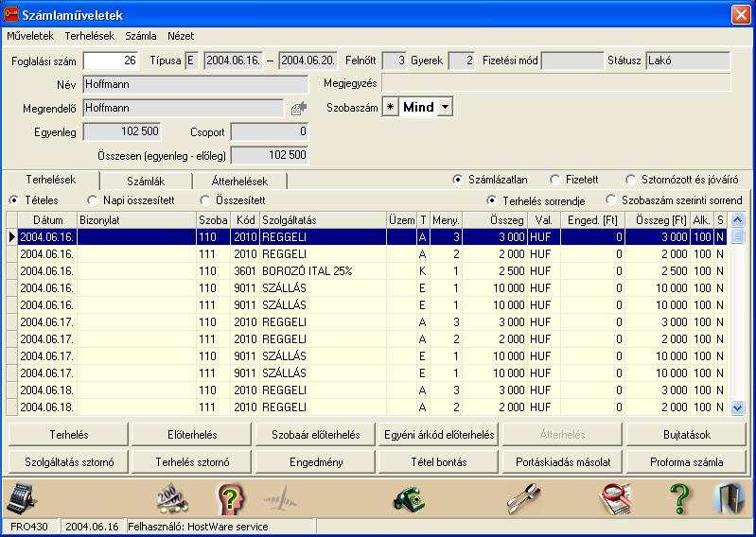Click the asterisk button next to Szobaszám

(x=390, y=107)
